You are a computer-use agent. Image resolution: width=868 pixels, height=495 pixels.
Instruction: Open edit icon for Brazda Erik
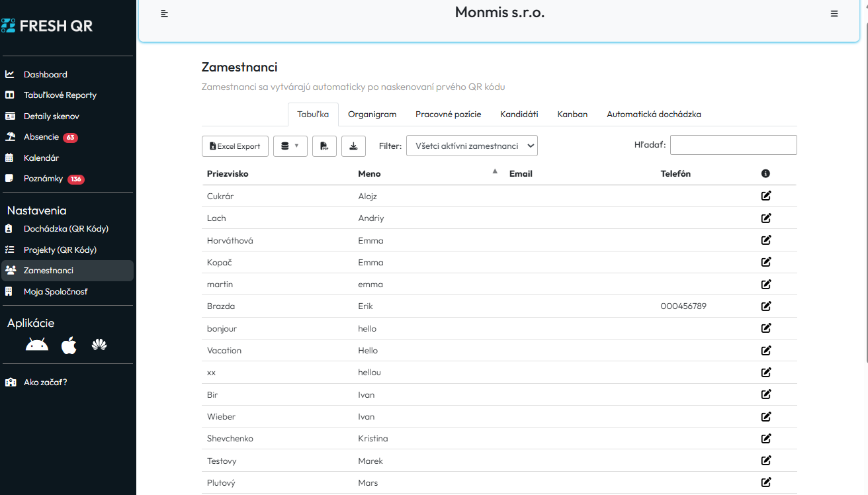(766, 306)
